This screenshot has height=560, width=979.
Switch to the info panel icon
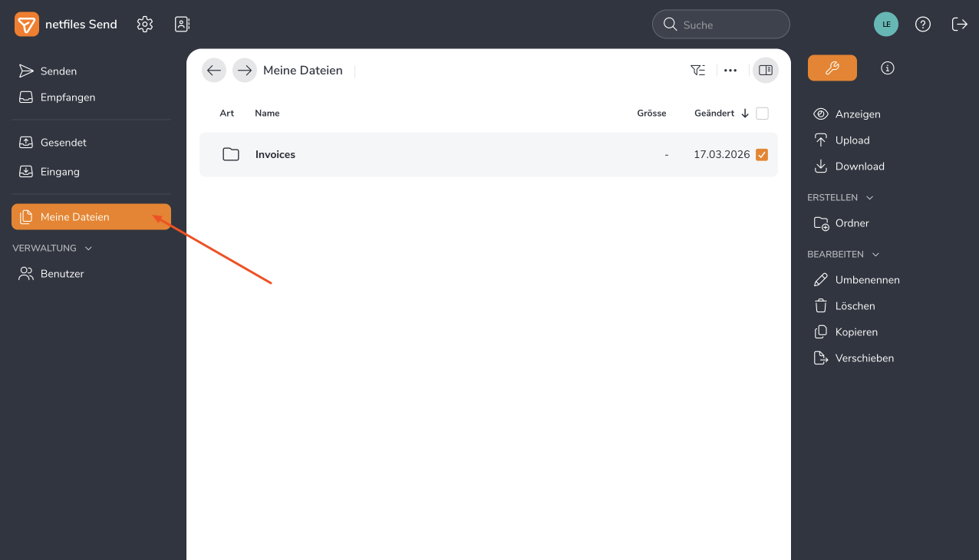[888, 68]
